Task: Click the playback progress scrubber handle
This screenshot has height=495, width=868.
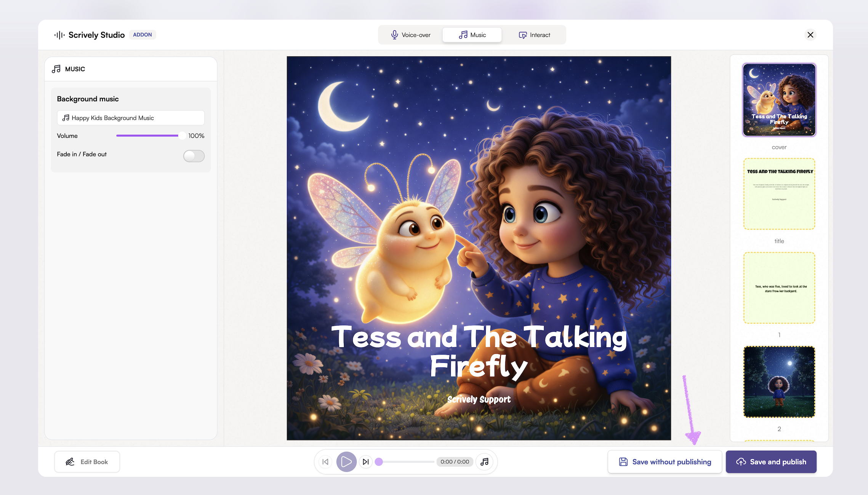Action: pos(379,462)
